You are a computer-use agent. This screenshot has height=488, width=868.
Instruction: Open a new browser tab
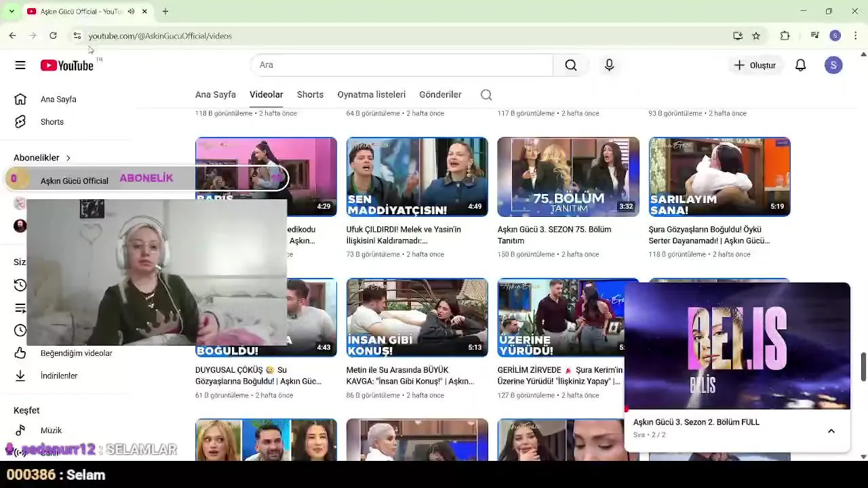tap(165, 12)
